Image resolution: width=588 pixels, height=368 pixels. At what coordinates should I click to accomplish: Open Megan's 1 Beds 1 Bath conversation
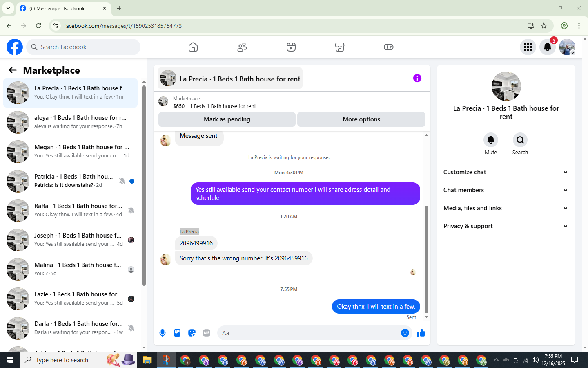pyautogui.click(x=71, y=152)
